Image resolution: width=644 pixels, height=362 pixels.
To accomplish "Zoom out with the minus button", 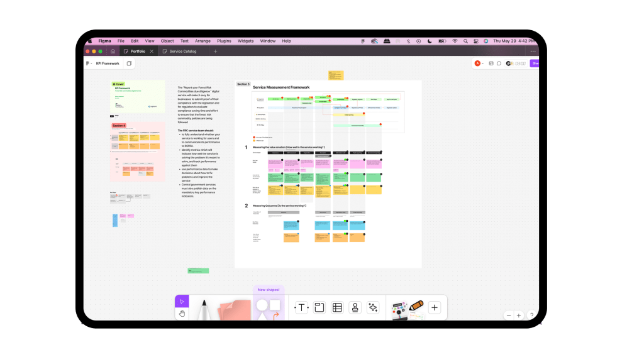I will click(x=508, y=315).
